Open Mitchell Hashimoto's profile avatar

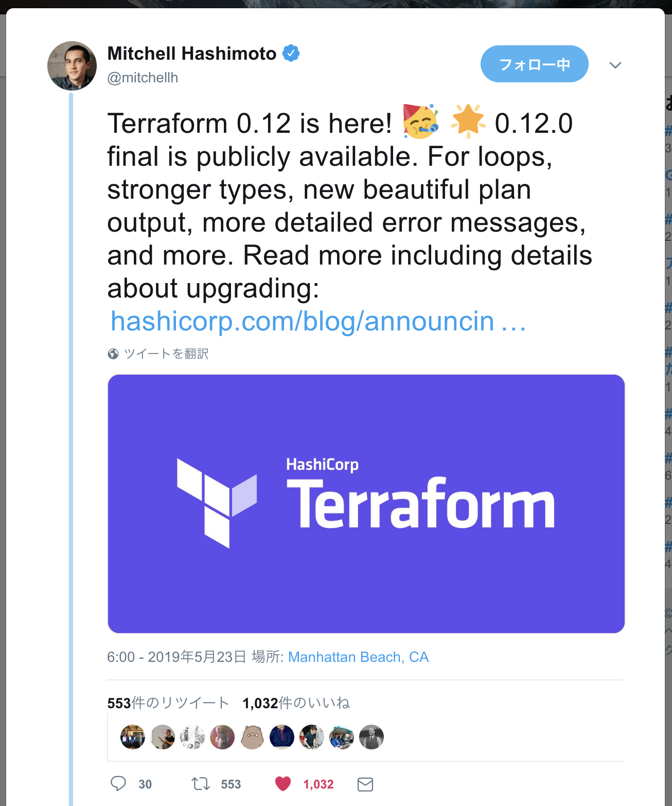[x=72, y=66]
